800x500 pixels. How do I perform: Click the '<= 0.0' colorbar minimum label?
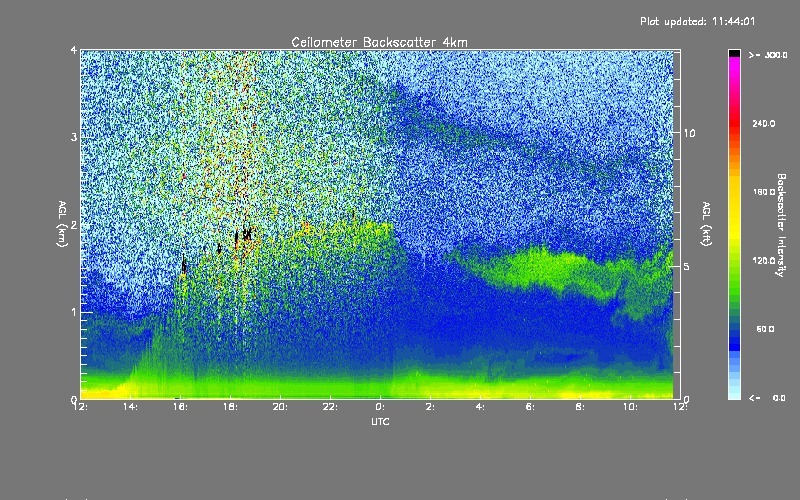point(767,398)
